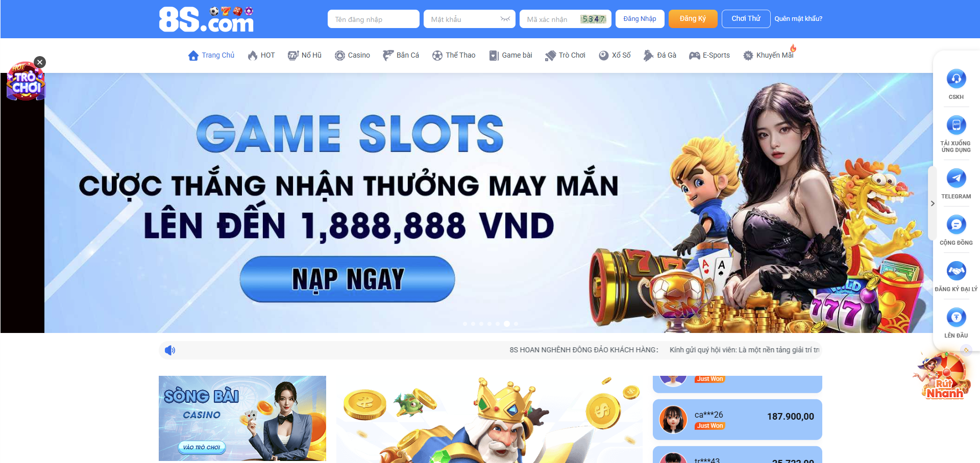Click the Lên Đầu back-to-top icon
Image resolution: width=980 pixels, height=463 pixels.
(x=956, y=317)
